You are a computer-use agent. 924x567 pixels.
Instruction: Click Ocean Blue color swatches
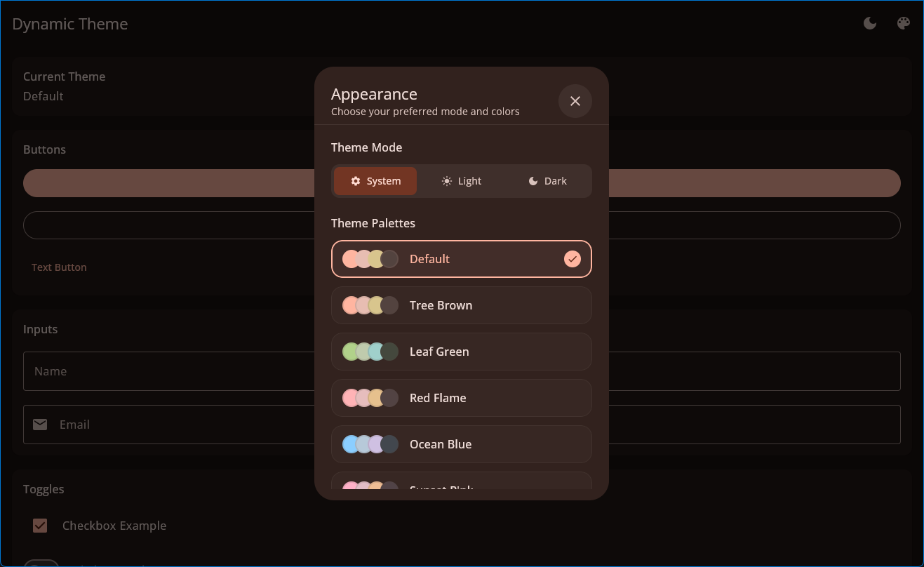click(x=370, y=444)
